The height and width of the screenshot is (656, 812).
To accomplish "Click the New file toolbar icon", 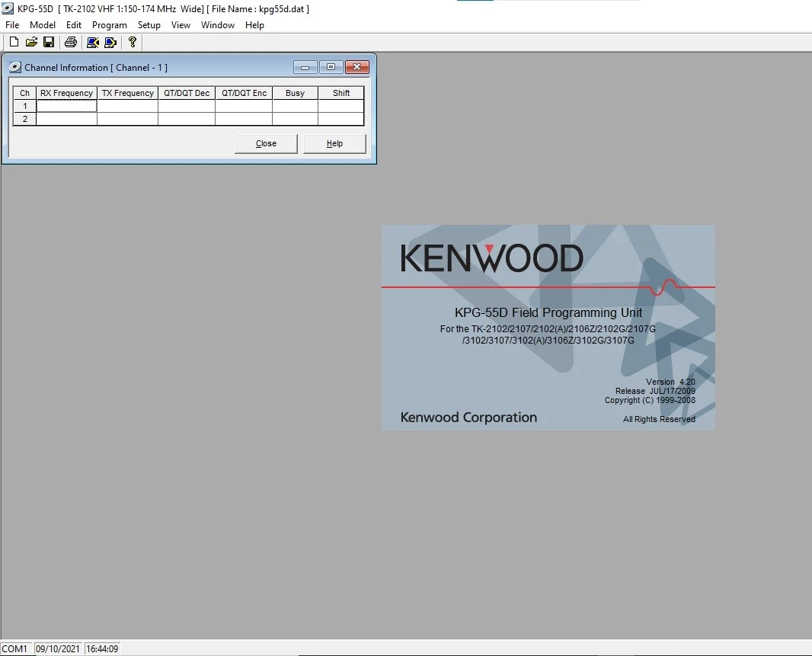I will click(x=14, y=42).
